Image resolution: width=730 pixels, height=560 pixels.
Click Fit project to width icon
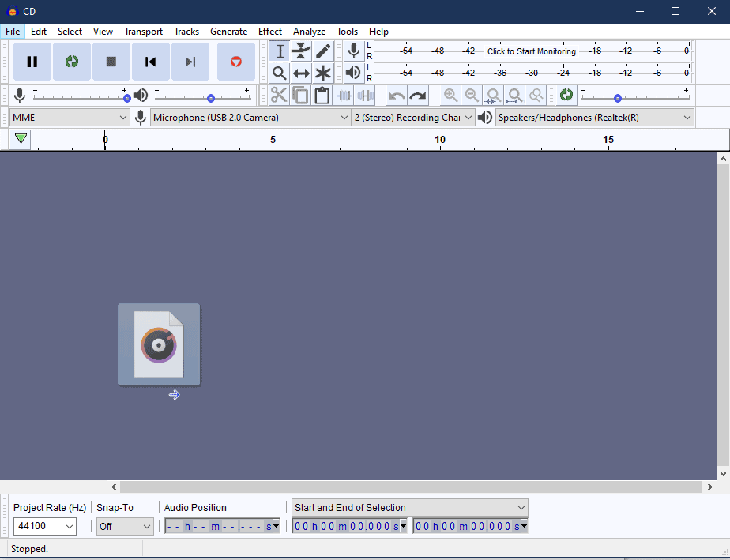[x=514, y=96]
